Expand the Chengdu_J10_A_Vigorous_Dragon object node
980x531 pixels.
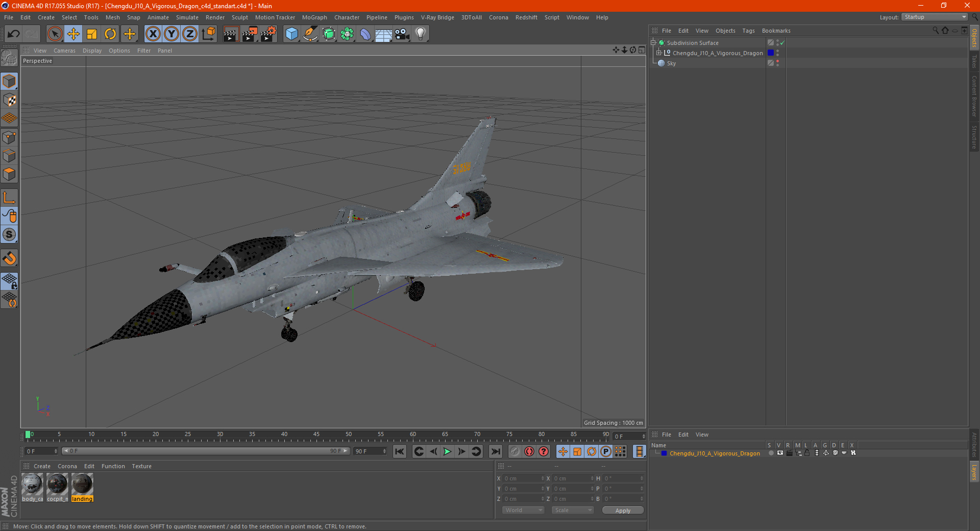[658, 53]
